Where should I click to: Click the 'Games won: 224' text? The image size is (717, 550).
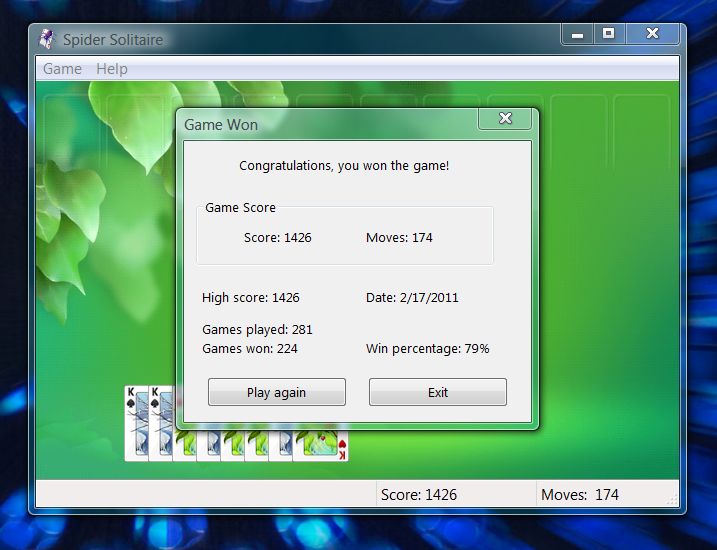pyautogui.click(x=250, y=349)
